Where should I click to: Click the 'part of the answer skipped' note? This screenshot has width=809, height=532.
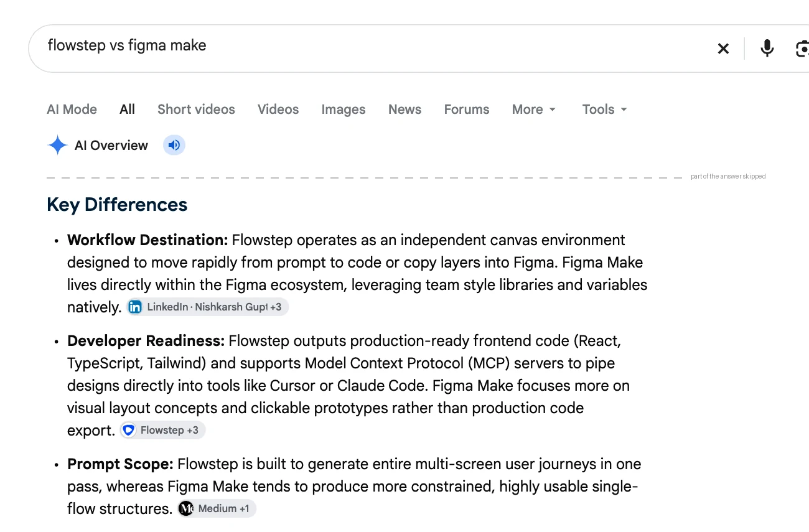tap(728, 177)
